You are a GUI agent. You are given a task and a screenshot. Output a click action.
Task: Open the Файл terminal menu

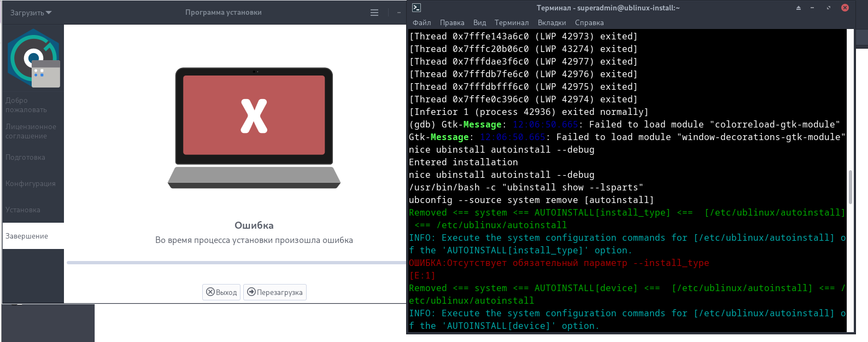[x=421, y=22]
